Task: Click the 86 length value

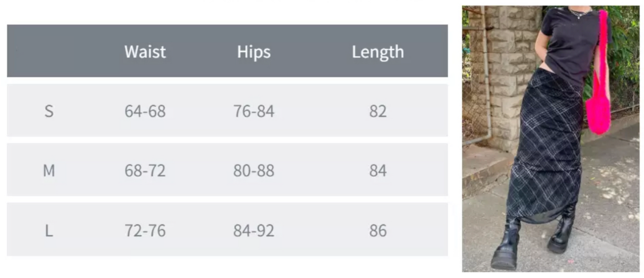Action: (x=377, y=230)
